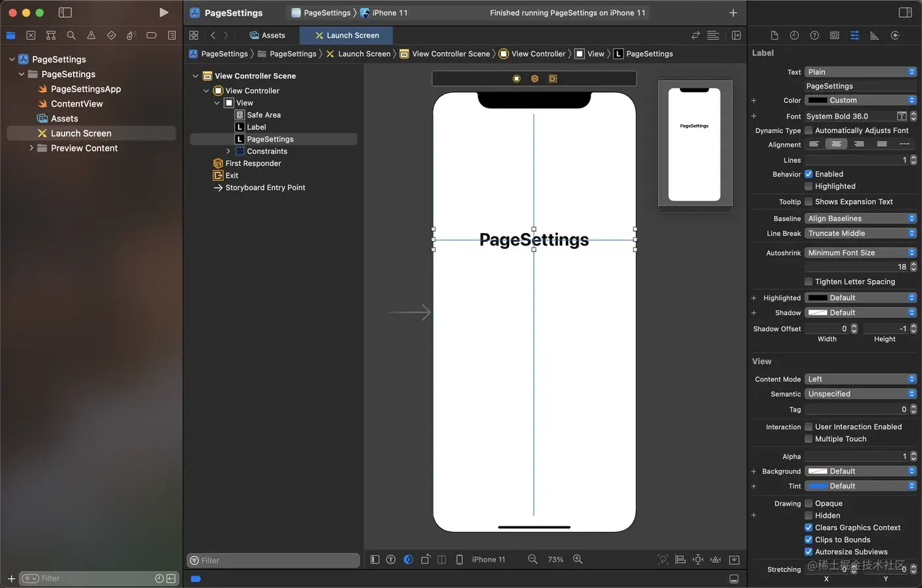This screenshot has height=588, width=922.
Task: Enable Shows Expansion Text checkbox
Action: pyautogui.click(x=809, y=201)
